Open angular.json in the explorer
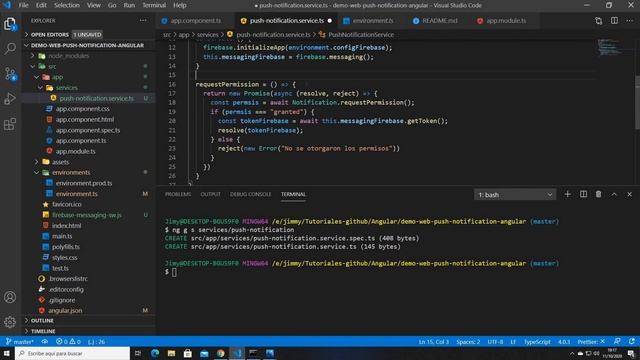The width and height of the screenshot is (640, 360). [x=65, y=311]
